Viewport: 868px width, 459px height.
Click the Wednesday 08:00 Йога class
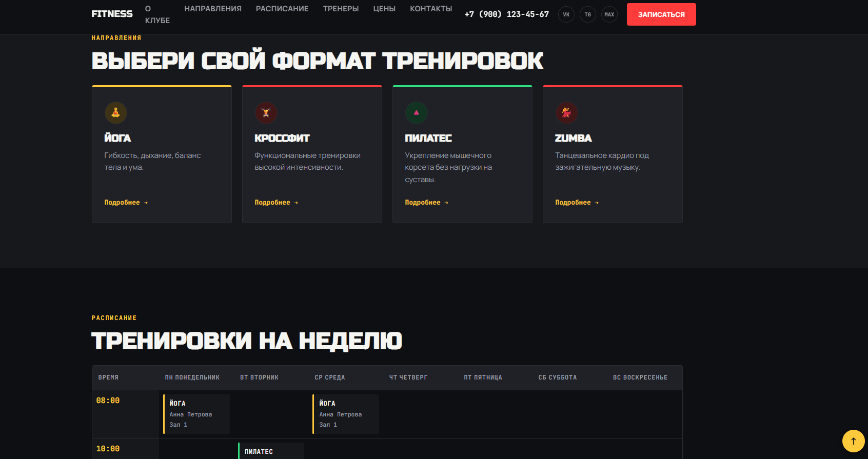(x=346, y=414)
